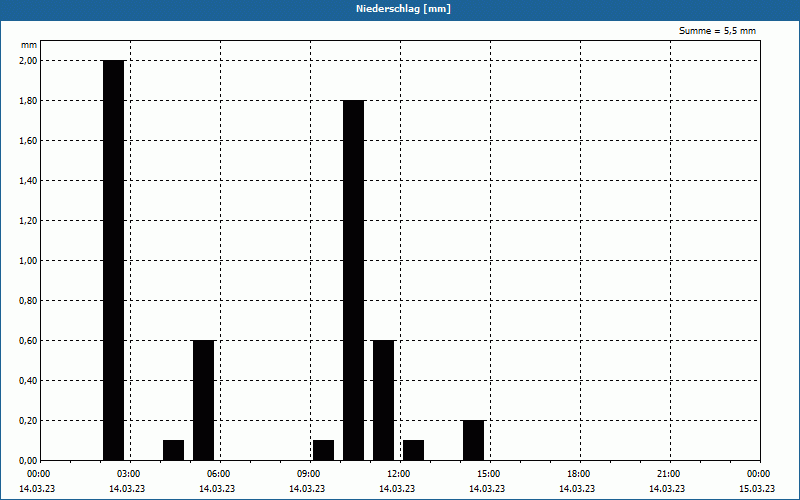Screen dimensions: 800x500
Task: Select the 'Summe = 5,5 mm' total label
Action: coord(717,31)
